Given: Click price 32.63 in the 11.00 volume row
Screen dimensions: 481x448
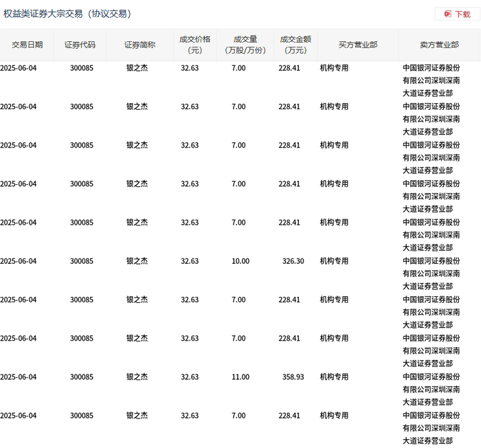Looking at the screenshot, I should (190, 377).
